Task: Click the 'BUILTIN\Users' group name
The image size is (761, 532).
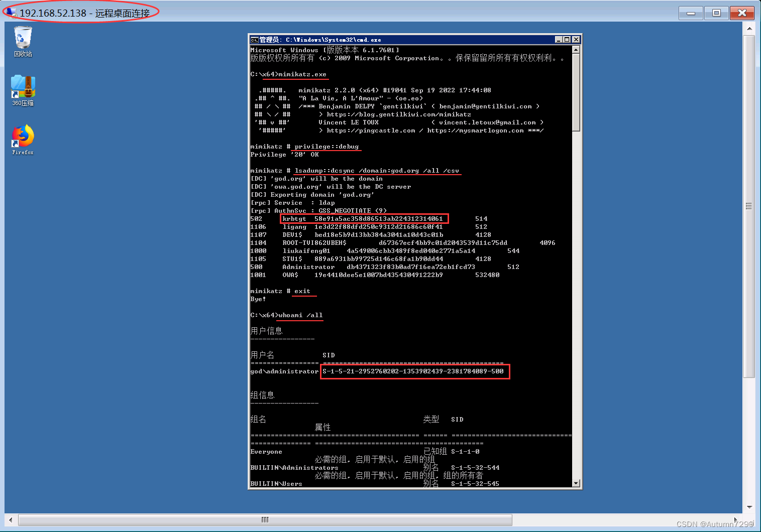Action: (276, 484)
